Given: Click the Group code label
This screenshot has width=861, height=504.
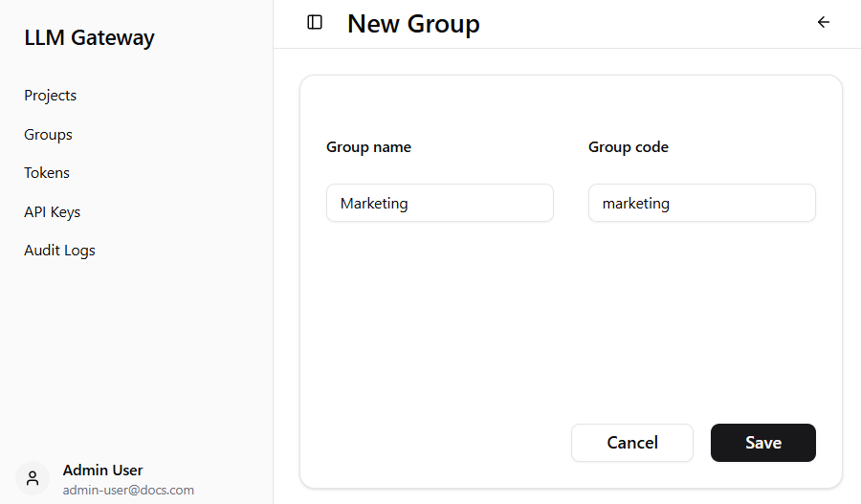Looking at the screenshot, I should pyautogui.click(x=629, y=147).
